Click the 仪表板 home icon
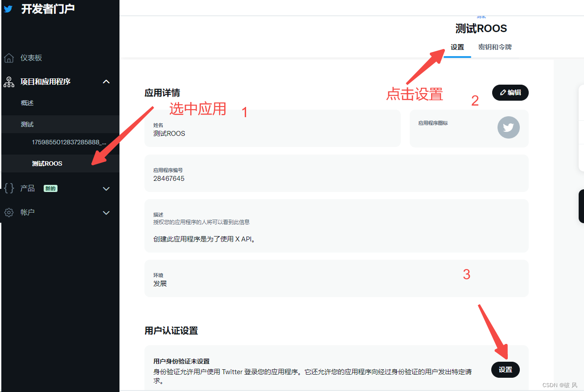Viewport: 584px width, 392px height. pos(8,58)
